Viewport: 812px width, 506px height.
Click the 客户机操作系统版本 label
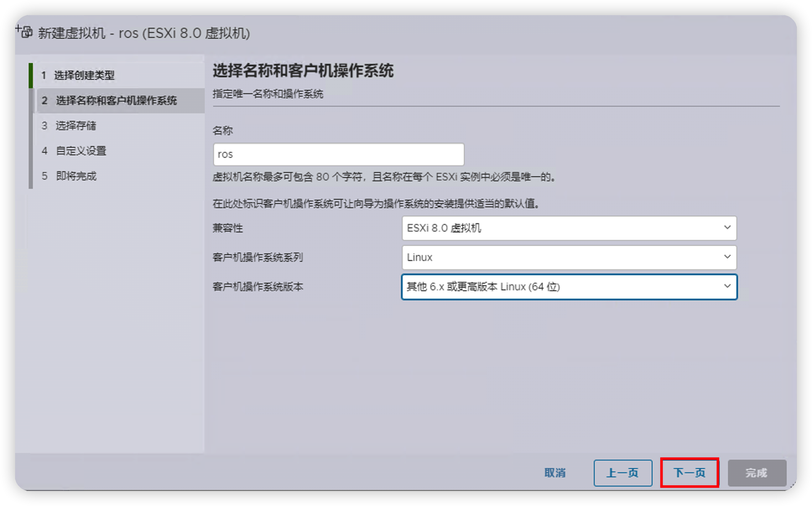click(x=258, y=287)
